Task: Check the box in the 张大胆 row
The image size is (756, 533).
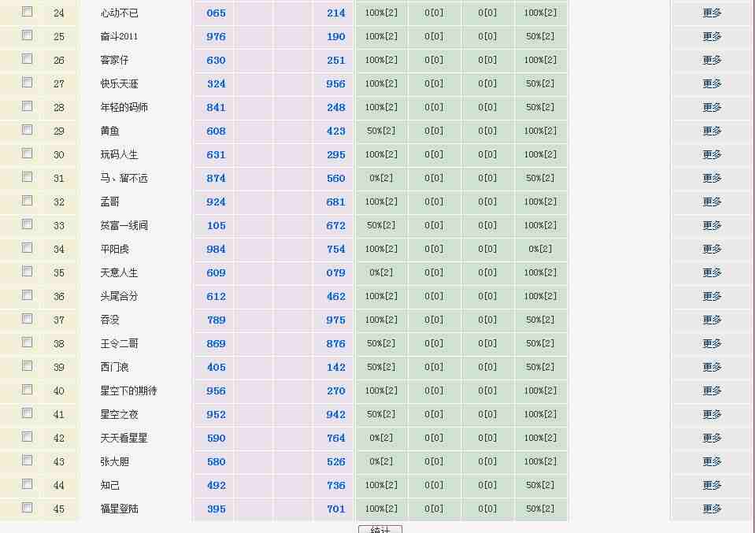Action: [28, 461]
